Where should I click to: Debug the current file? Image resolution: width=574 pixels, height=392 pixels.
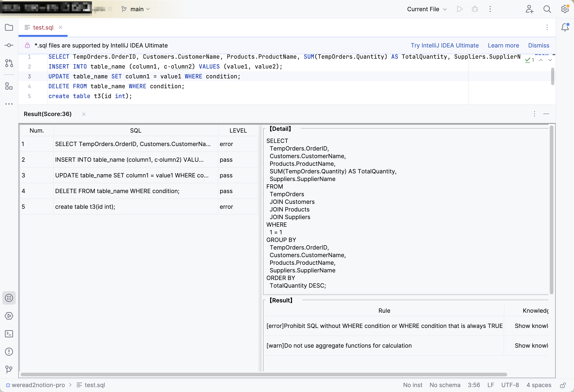click(x=475, y=9)
